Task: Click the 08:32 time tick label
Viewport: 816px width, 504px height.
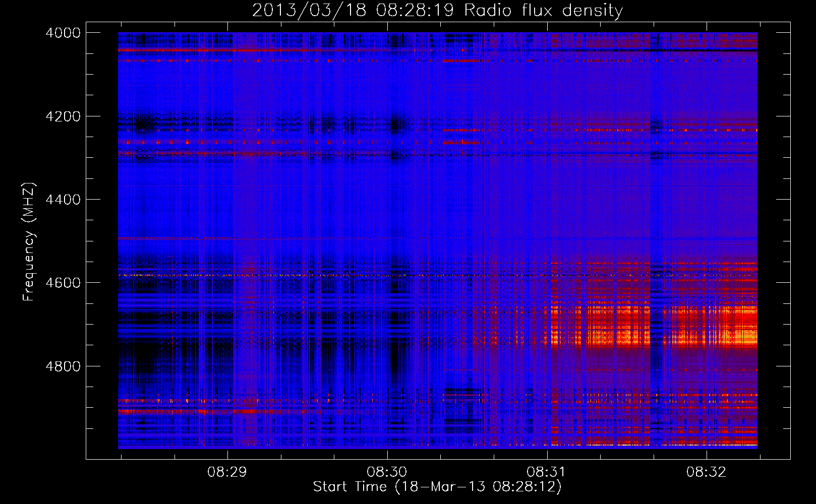Action: click(x=707, y=472)
